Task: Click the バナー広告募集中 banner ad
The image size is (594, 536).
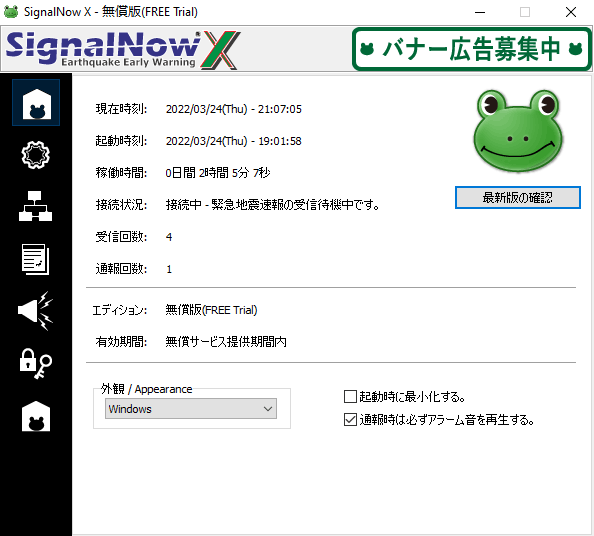Action: pyautogui.click(x=472, y=49)
